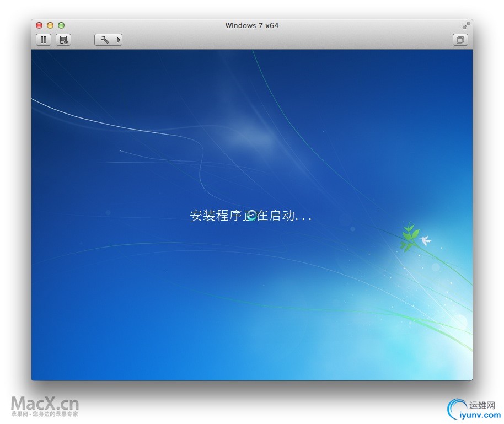Minimize the window with the yellow button

click(x=50, y=25)
